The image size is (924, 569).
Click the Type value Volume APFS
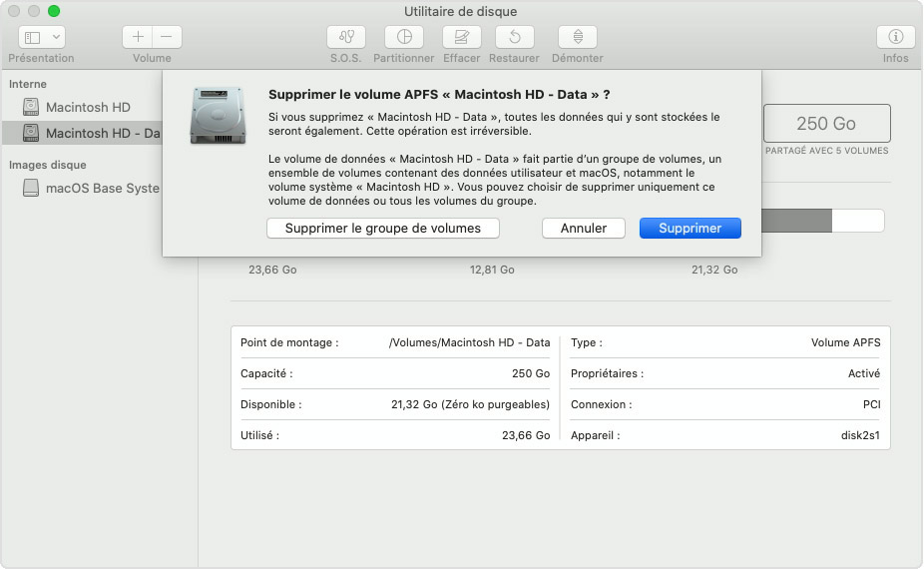(845, 342)
